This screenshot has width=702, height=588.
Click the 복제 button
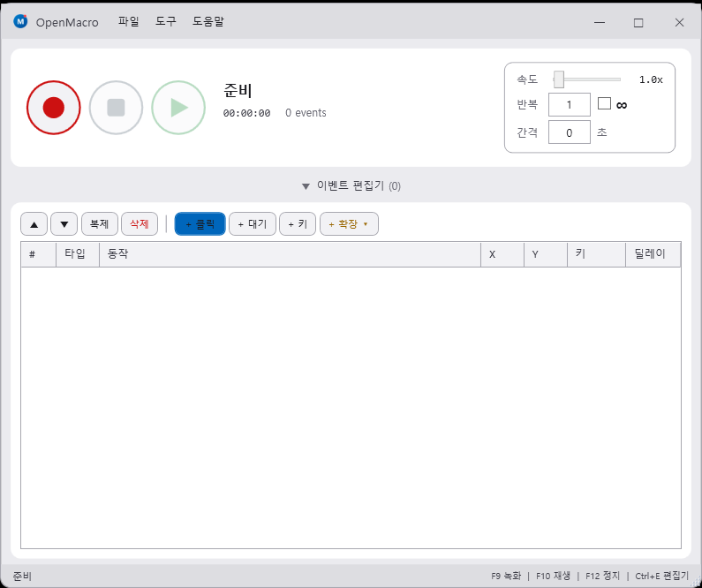click(99, 224)
